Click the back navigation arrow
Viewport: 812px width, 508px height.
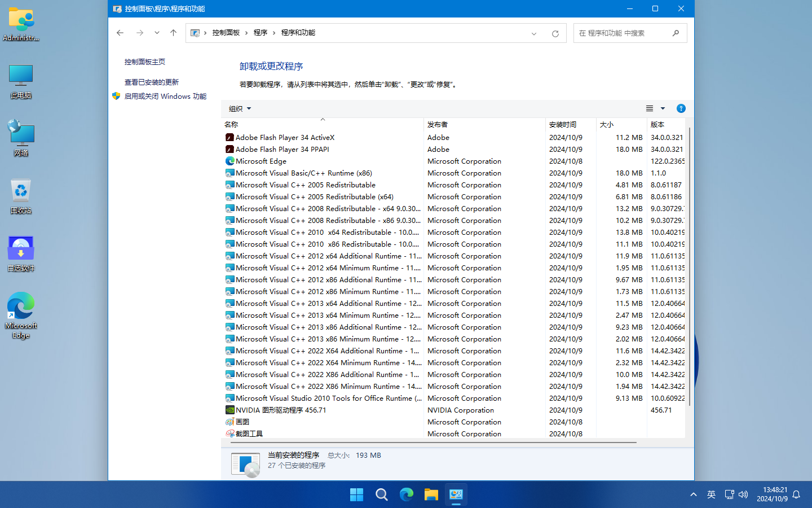[120, 33]
